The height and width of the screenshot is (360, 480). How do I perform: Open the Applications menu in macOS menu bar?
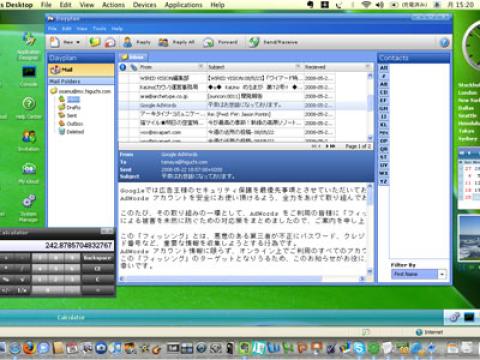[x=183, y=5]
